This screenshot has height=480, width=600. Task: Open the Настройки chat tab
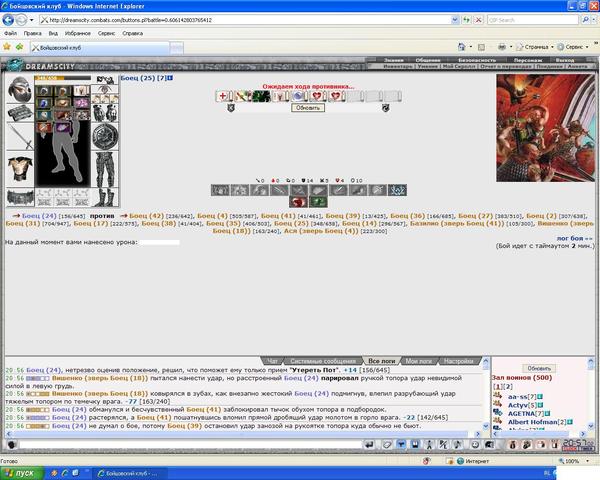coord(459,361)
